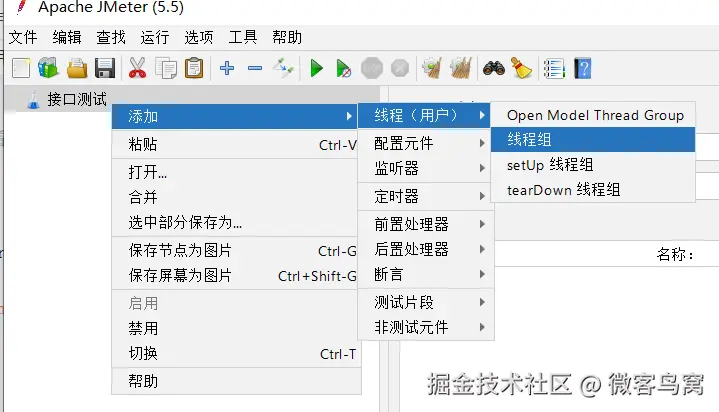Choose 选中部分保存为... menu entry
Screen dimensions: 719x412
235,223
